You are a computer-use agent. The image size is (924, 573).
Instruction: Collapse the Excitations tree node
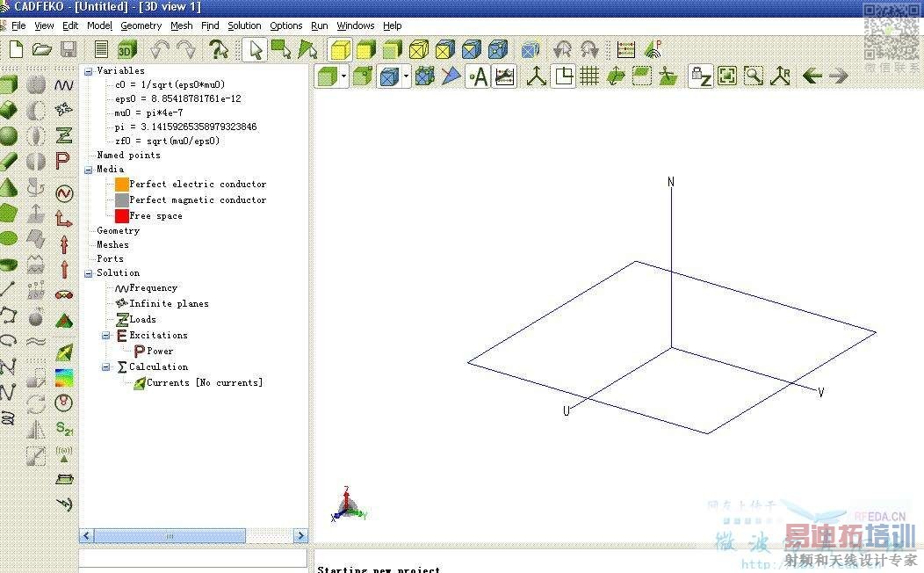[106, 336]
